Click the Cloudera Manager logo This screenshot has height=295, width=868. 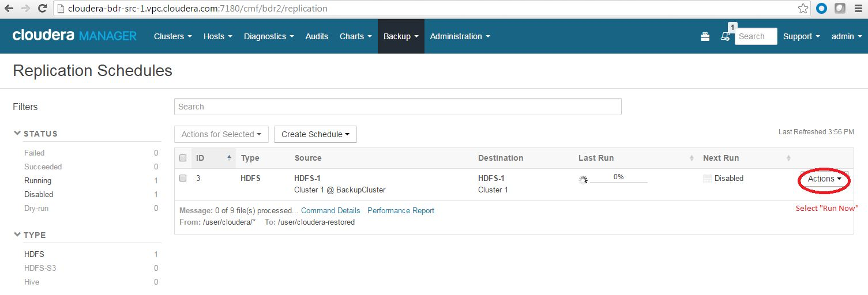[74, 36]
